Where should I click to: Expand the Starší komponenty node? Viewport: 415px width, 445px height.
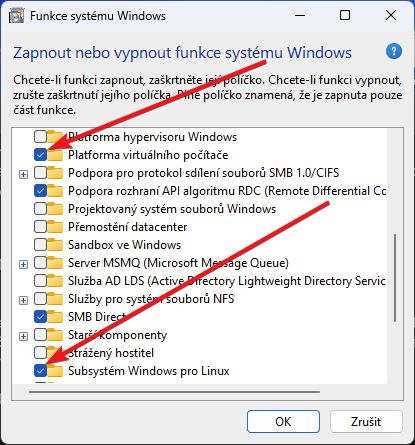23,336
